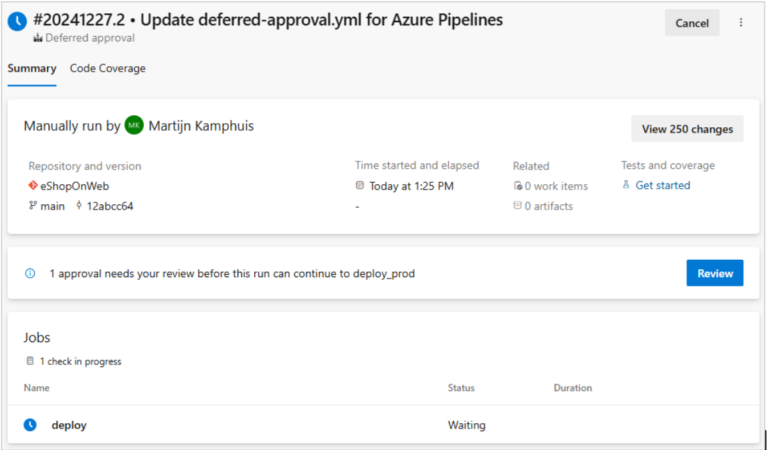This screenshot has width=768, height=450.
Task: Open the Get started tests link
Action: point(663,185)
